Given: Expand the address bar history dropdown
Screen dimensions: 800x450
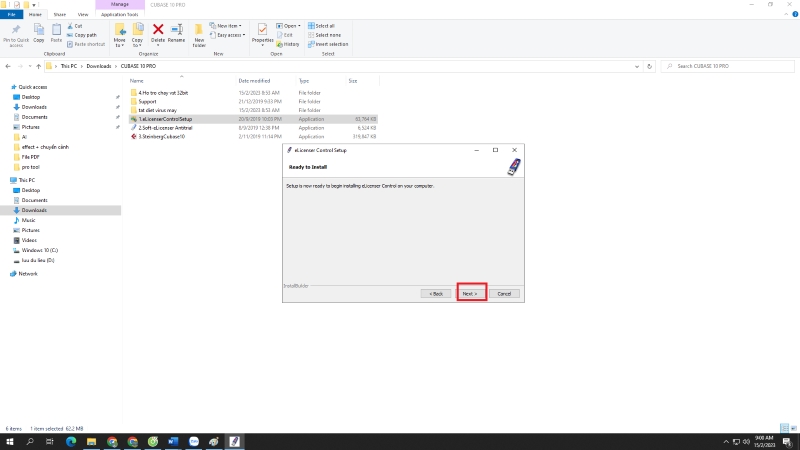Looking at the screenshot, I should (637, 66).
